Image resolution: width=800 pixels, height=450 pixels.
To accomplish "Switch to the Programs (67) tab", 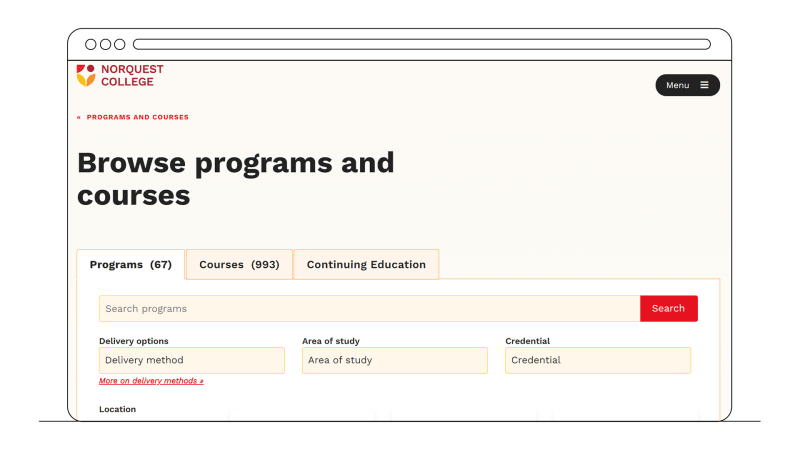I will pyautogui.click(x=131, y=265).
